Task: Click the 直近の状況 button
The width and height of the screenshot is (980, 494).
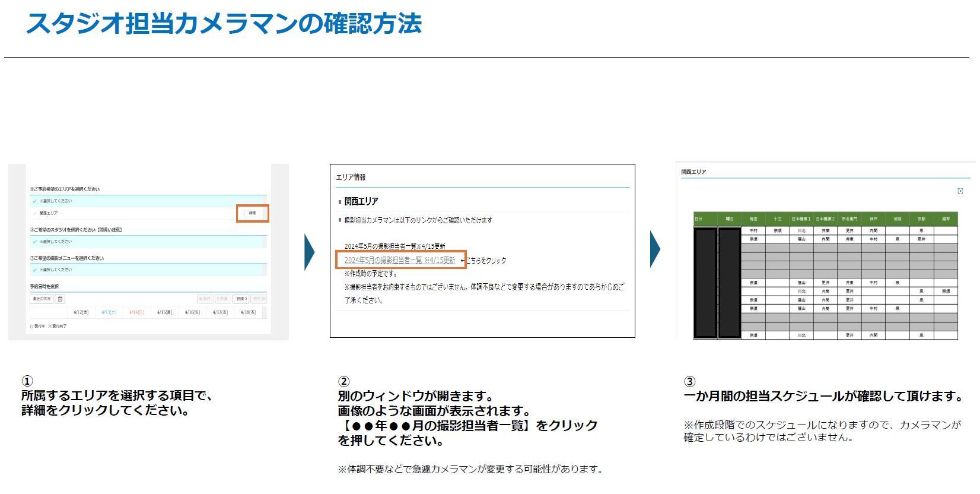Action: 42,299
